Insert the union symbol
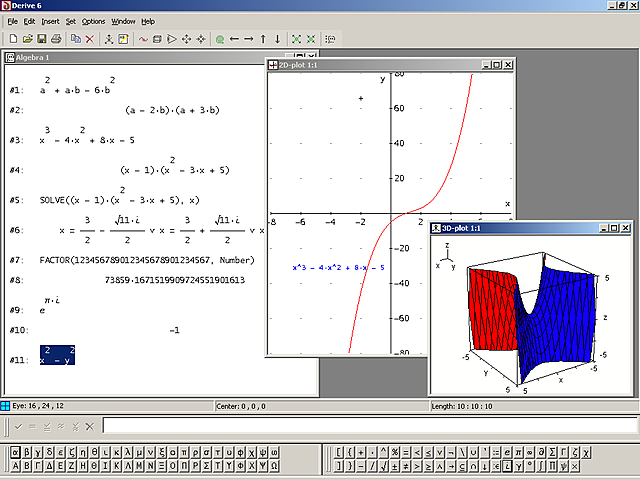Viewport: 640px width, 480px height. coord(473,452)
